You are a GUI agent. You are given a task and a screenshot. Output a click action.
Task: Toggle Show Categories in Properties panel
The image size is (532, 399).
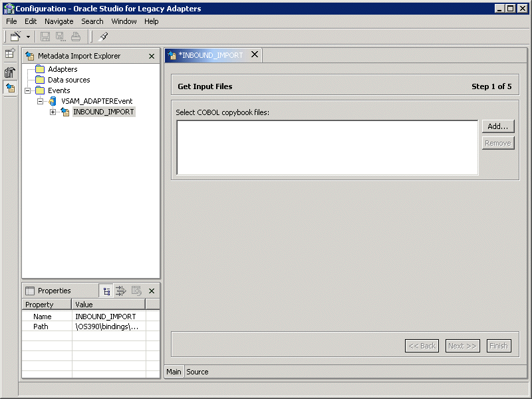pyautogui.click(x=106, y=291)
